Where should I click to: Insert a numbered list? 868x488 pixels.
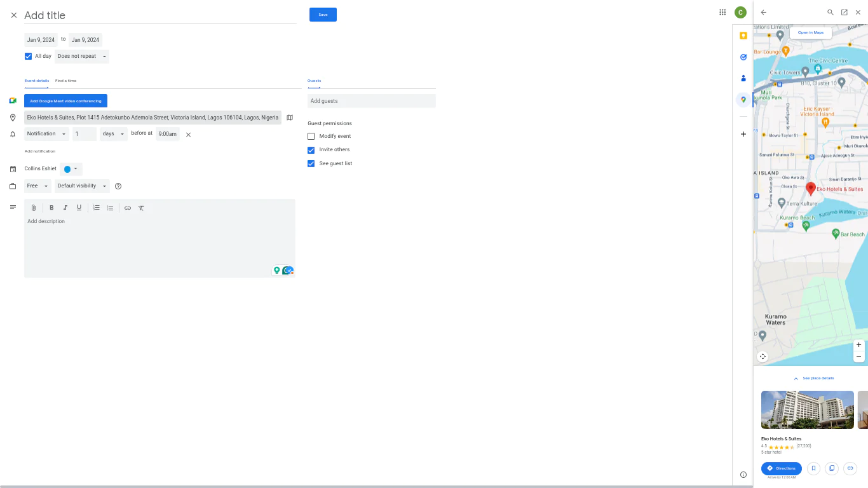pyautogui.click(x=97, y=208)
